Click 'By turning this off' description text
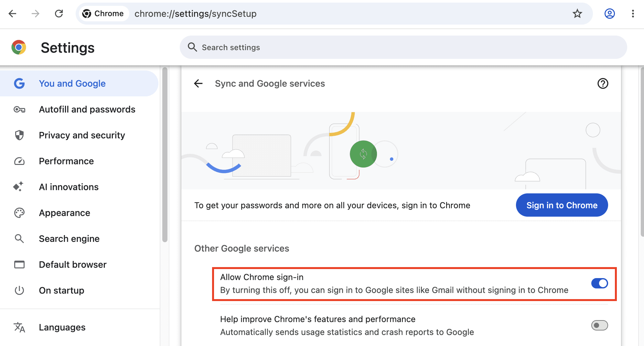The width and height of the screenshot is (644, 346). [394, 290]
